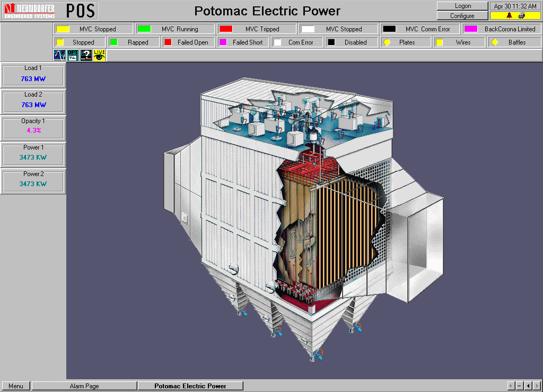Open the Power 2 panel showing 3473 KW
543x392 pixels.
(33, 181)
